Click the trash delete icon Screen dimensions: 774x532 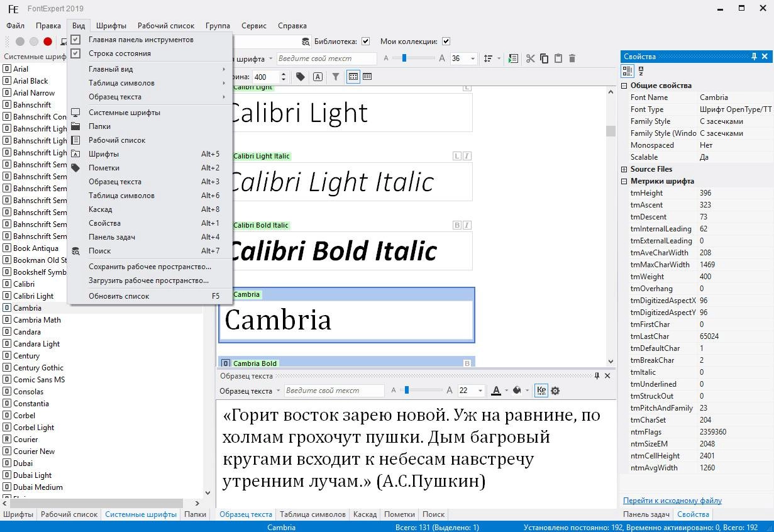click(572, 58)
